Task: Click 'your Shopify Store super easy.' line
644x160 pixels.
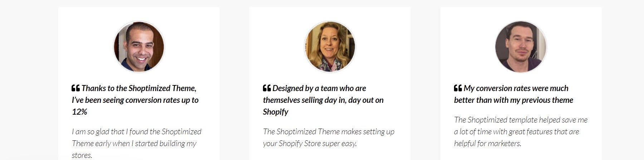Action: click(x=310, y=144)
